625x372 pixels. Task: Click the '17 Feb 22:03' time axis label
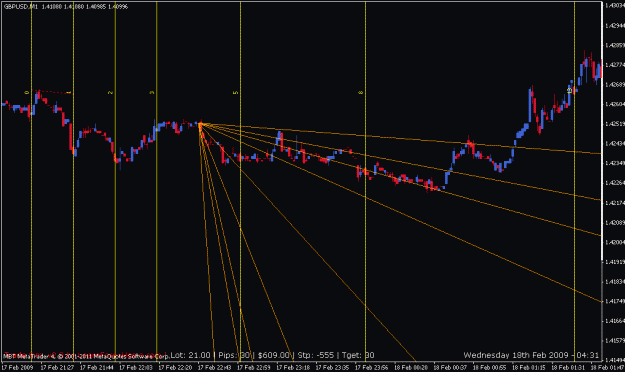click(x=136, y=367)
